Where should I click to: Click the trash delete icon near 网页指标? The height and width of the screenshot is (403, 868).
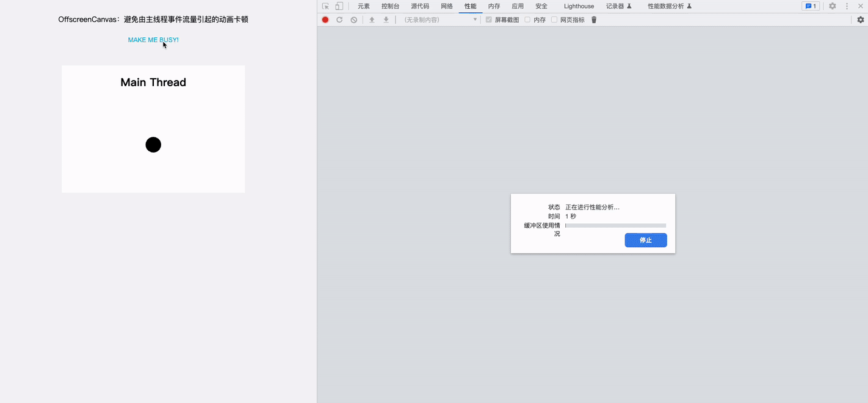(593, 19)
